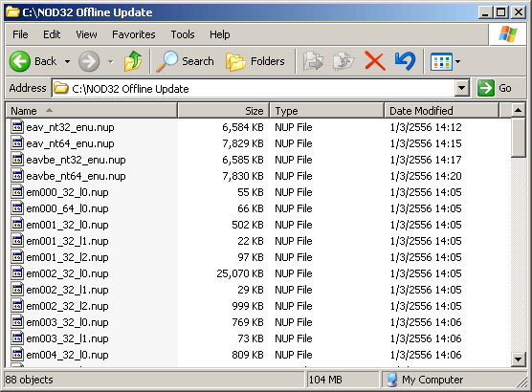Sort files by the Size column header
Viewport: 532px width, 392px height.
point(224,111)
